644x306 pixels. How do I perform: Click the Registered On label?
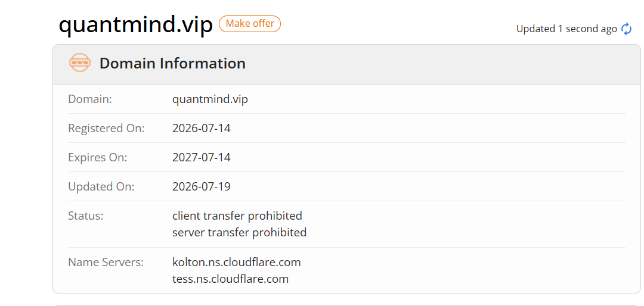point(106,129)
